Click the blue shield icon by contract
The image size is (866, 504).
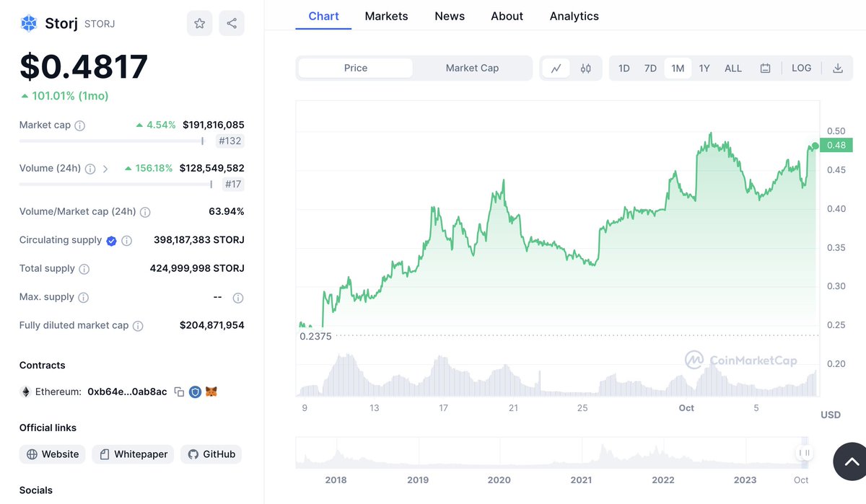pos(195,392)
